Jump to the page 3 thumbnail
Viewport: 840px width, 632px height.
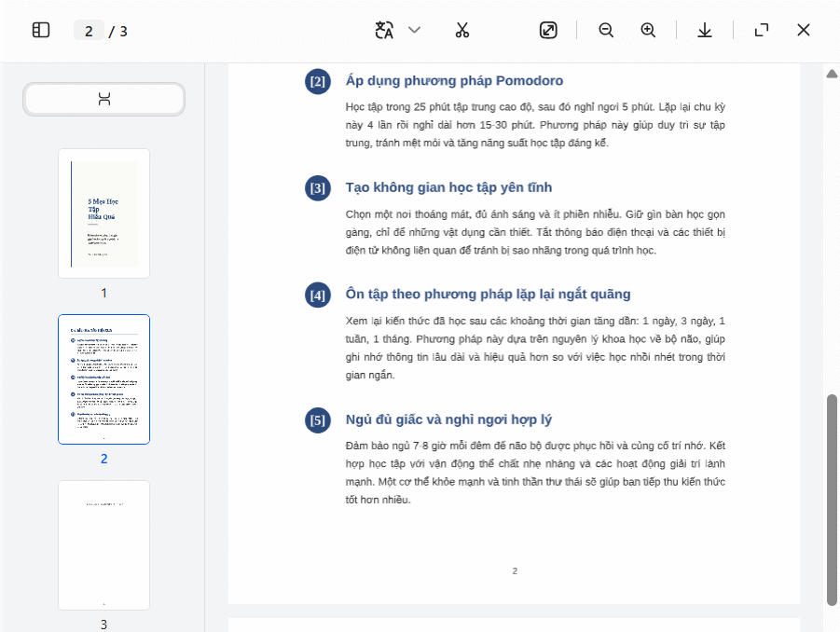tap(103, 545)
